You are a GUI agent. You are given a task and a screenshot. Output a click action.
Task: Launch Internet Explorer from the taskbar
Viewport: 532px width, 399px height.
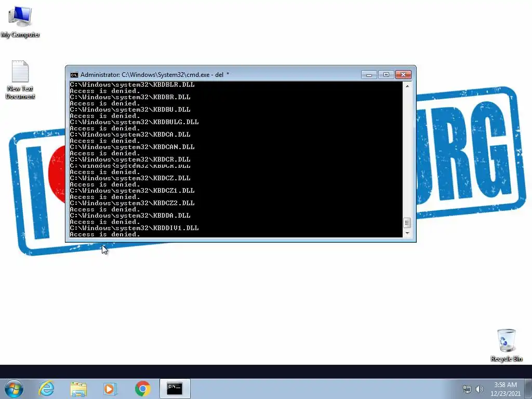click(x=46, y=389)
